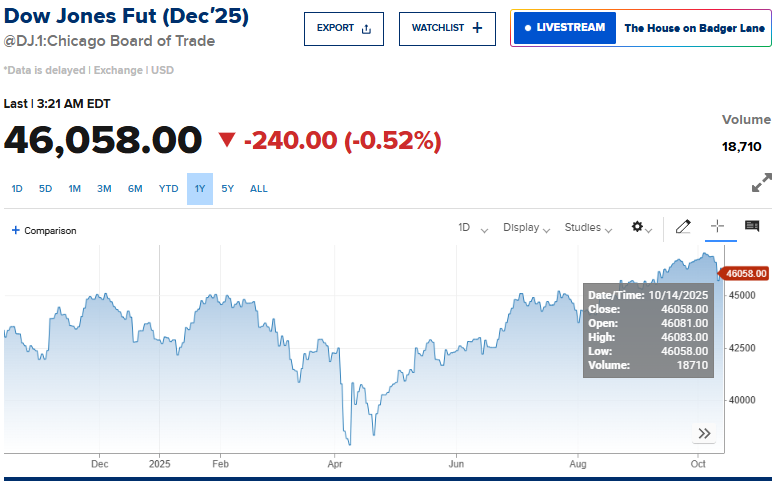Expand chart to fullscreen view

click(761, 183)
